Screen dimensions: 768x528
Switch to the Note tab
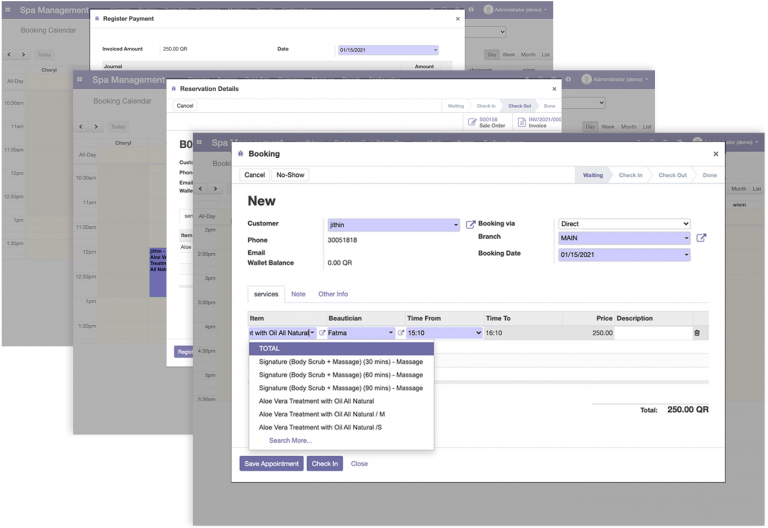point(298,294)
